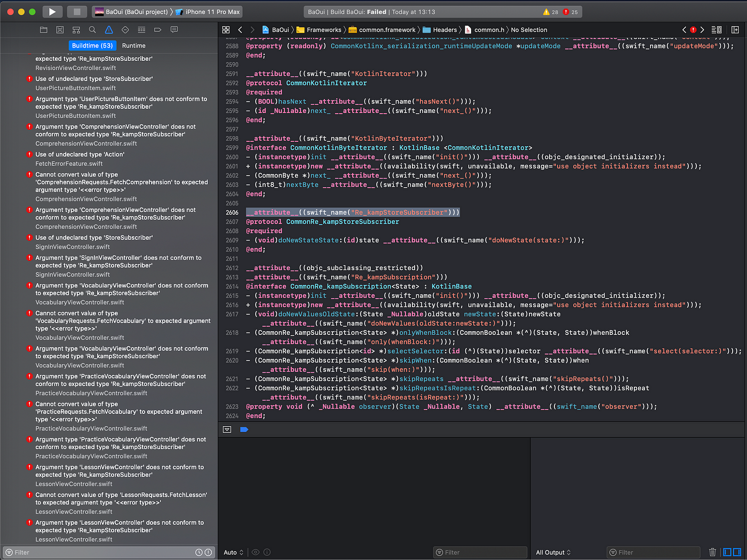Screen dimensions: 747x560
Task: Open the Project navigator folder icon
Action: 44,30
